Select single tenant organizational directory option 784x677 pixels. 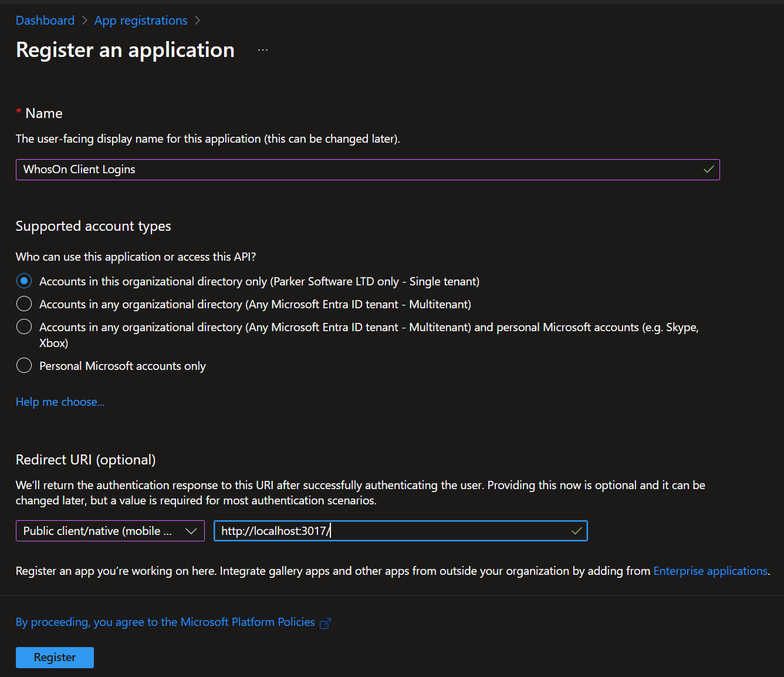click(x=24, y=281)
